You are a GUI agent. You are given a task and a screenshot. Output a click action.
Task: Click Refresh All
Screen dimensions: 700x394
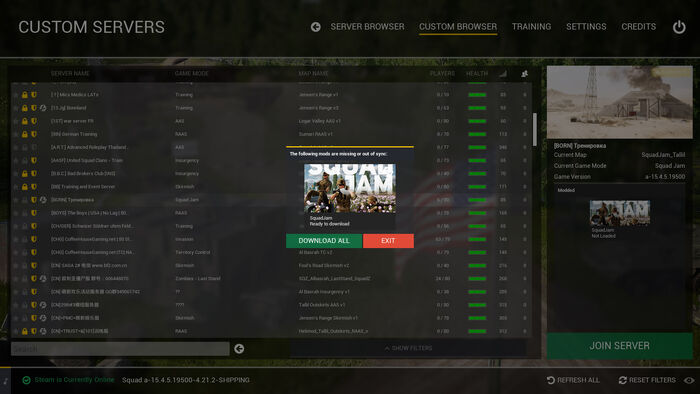[573, 380]
